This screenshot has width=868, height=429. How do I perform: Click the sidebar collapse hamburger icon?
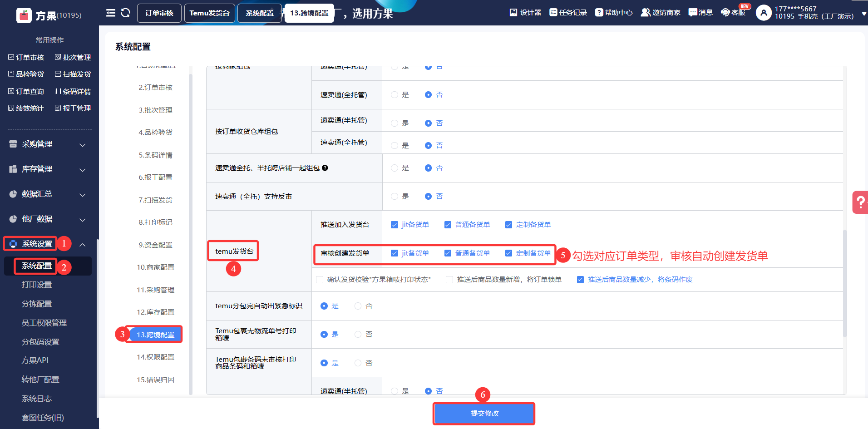click(x=111, y=13)
